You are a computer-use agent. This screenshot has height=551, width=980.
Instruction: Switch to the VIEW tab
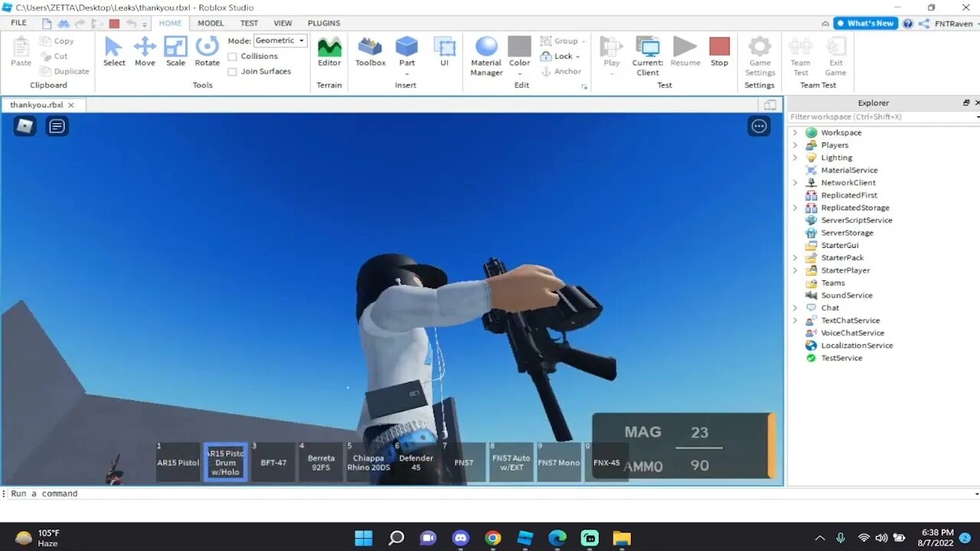tap(283, 23)
